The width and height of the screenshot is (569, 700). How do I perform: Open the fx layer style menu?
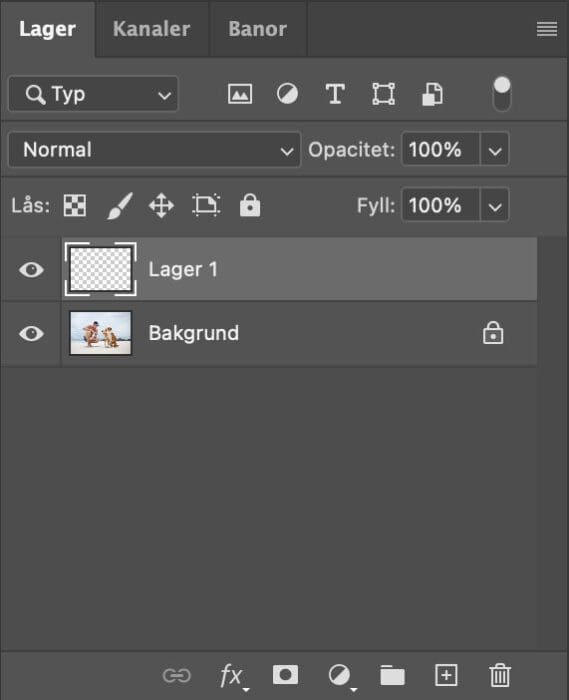pos(233,676)
